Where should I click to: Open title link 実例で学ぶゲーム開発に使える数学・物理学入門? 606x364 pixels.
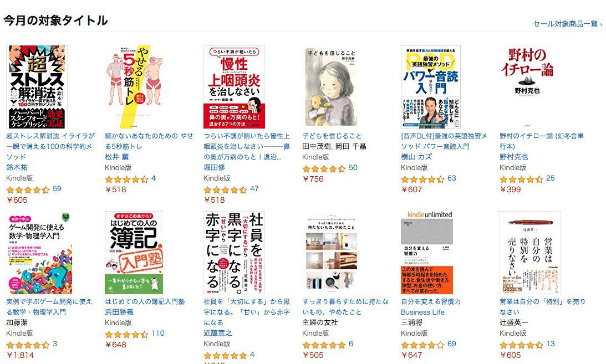tap(49, 306)
